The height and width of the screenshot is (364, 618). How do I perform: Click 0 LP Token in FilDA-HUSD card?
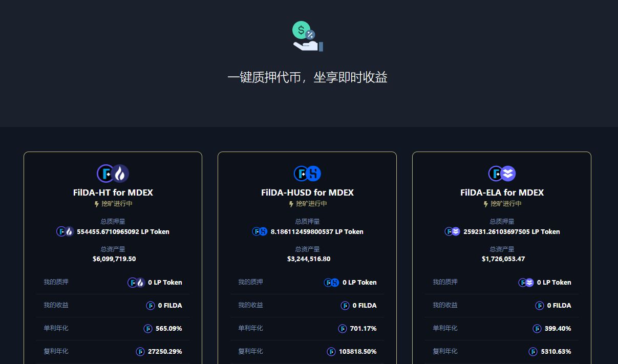click(x=359, y=282)
